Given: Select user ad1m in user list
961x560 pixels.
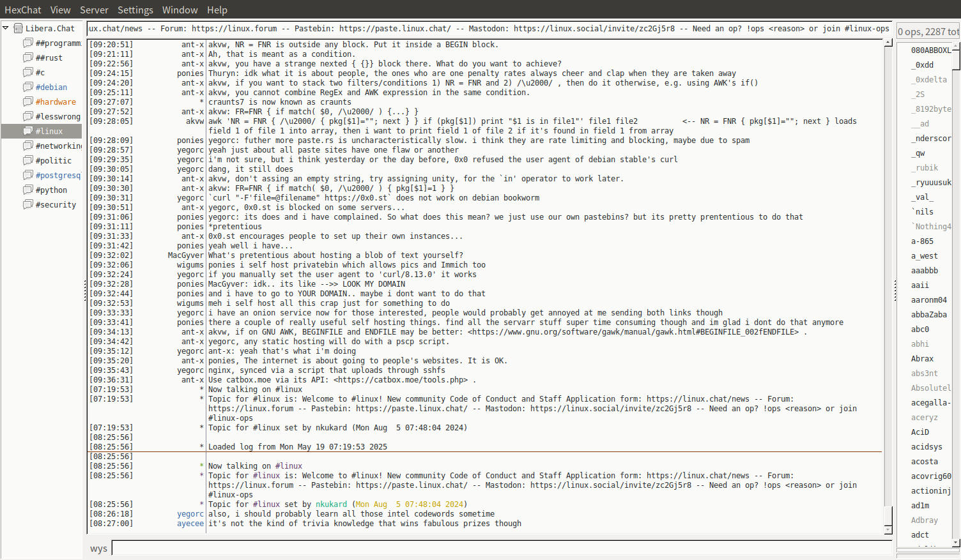Looking at the screenshot, I should point(920,506).
